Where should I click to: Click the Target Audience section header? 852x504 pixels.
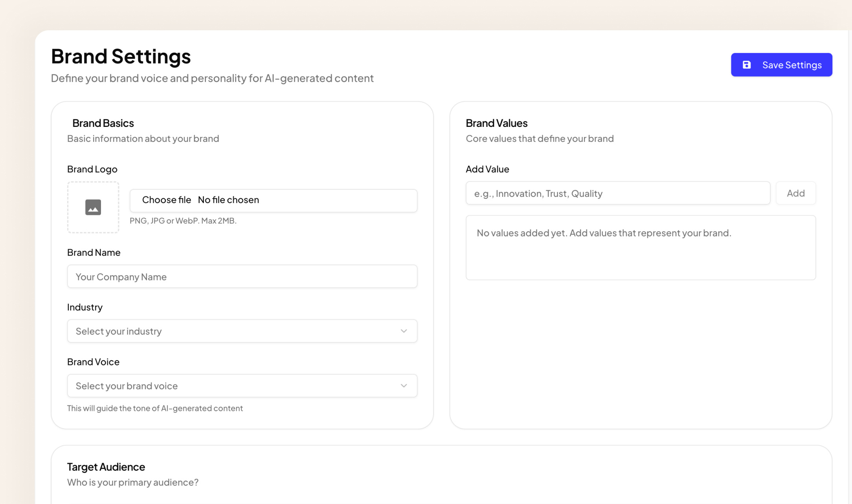(x=106, y=467)
